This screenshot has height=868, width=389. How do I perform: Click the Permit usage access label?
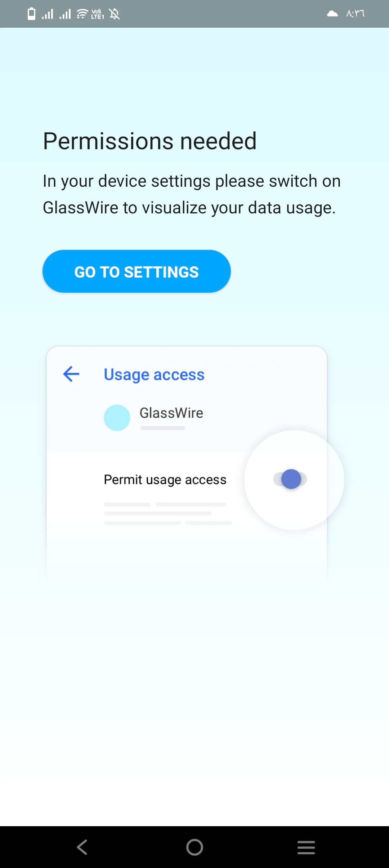(165, 480)
